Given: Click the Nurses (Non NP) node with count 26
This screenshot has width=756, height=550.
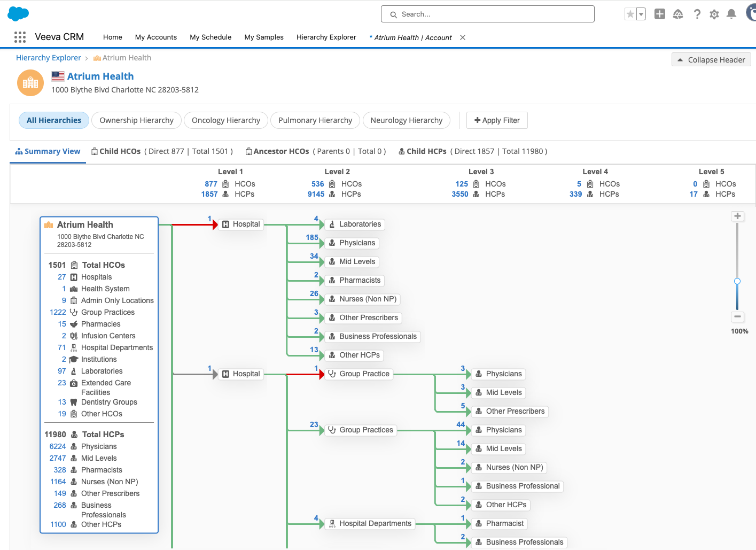Looking at the screenshot, I should pyautogui.click(x=363, y=299).
